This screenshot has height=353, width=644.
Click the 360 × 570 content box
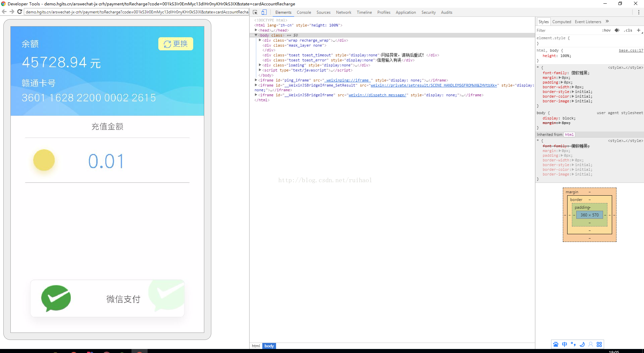point(590,215)
